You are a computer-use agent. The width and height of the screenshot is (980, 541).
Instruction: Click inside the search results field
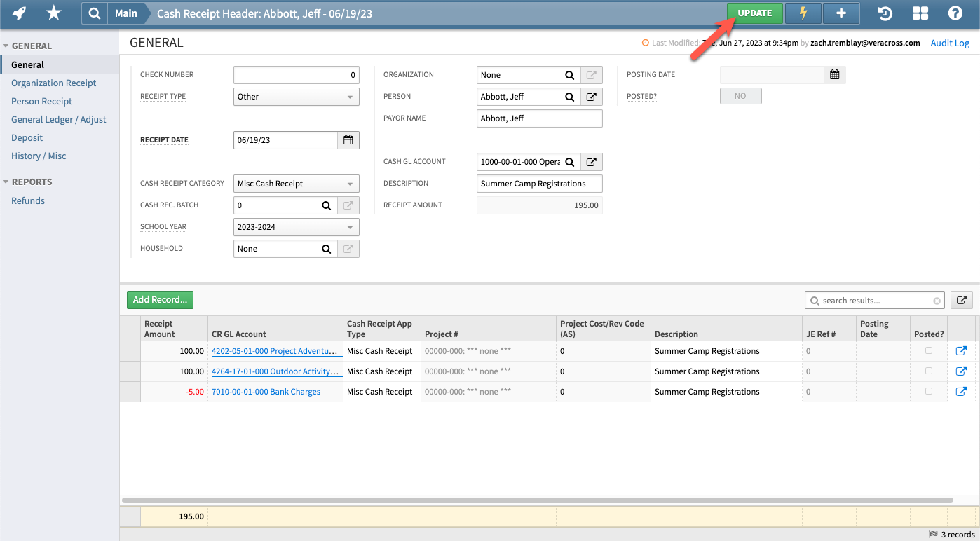(x=869, y=300)
